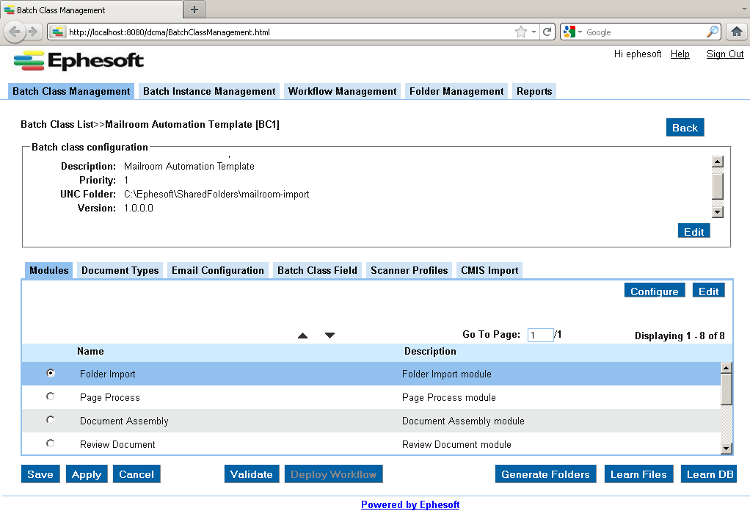
Task: Open the Batch Class Management tab
Action: coord(71,91)
